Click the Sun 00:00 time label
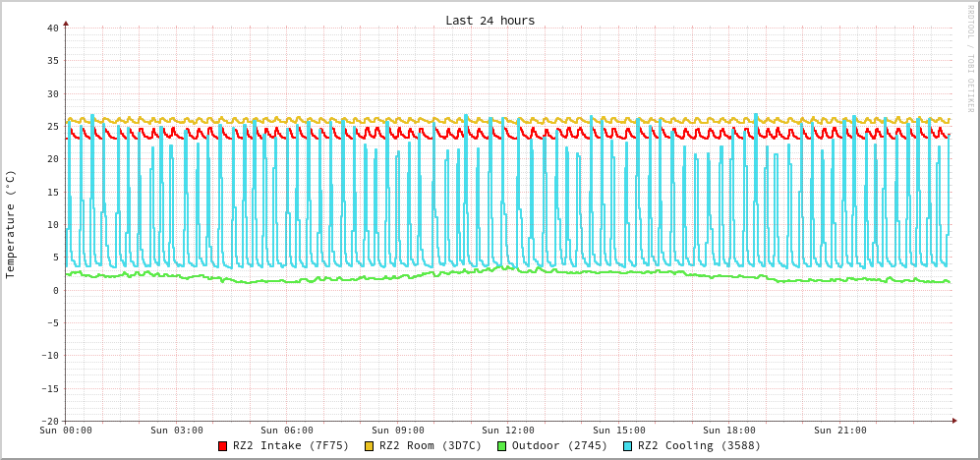This screenshot has width=980, height=460. 66,431
